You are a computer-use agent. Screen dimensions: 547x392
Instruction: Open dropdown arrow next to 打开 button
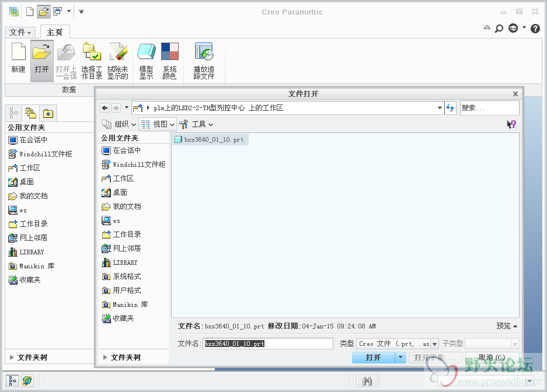click(400, 358)
